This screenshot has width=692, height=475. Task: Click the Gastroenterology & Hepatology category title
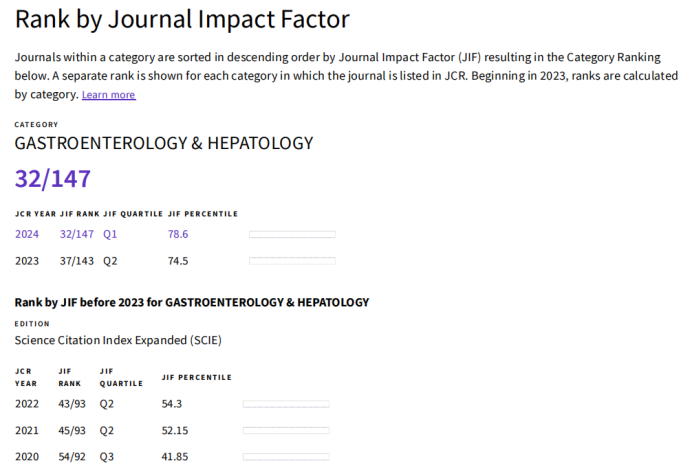pyautogui.click(x=164, y=143)
